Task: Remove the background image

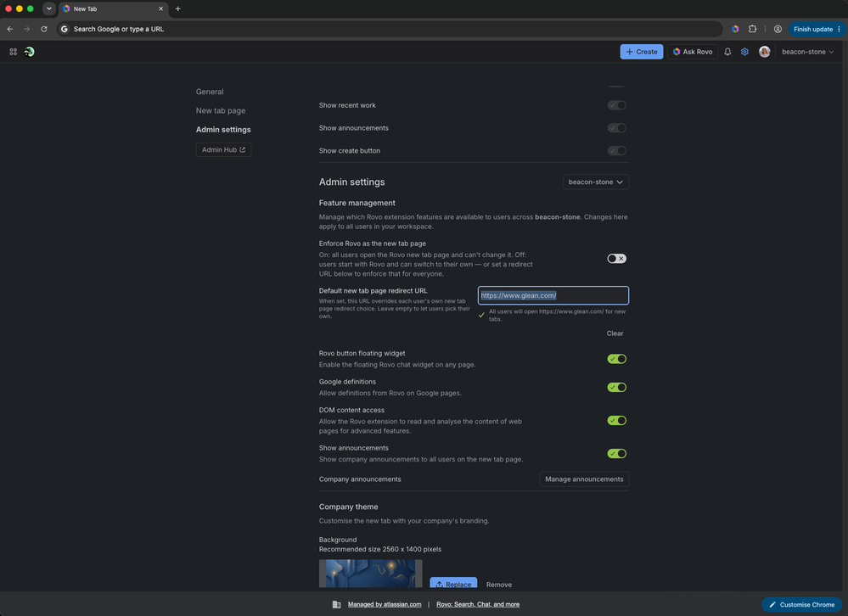Action: 498,585
